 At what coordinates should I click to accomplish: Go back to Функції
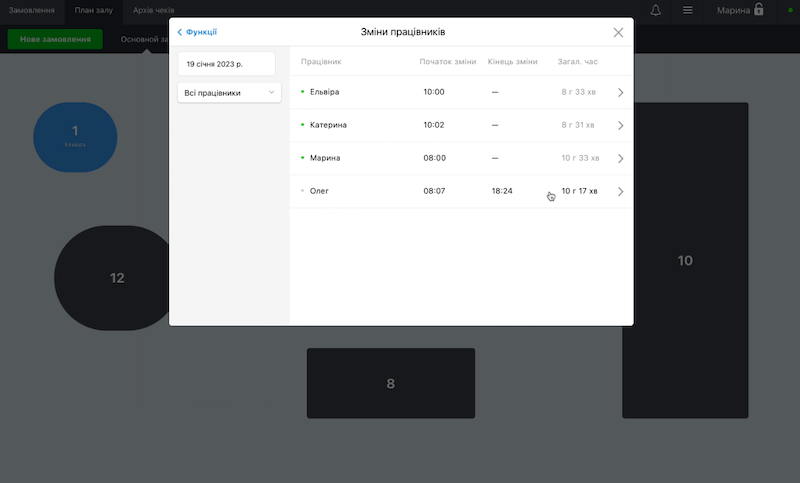click(x=197, y=32)
